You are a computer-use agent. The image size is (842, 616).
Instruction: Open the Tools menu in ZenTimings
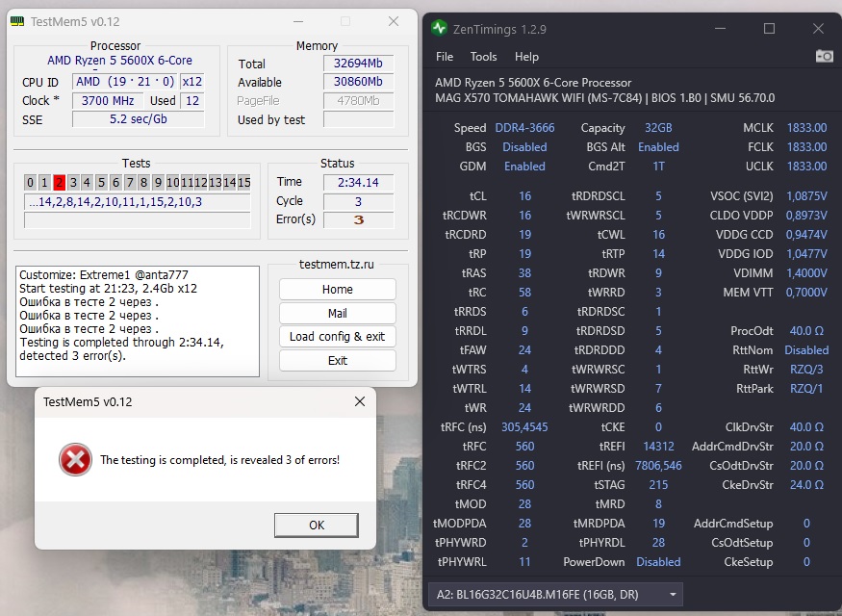click(483, 57)
